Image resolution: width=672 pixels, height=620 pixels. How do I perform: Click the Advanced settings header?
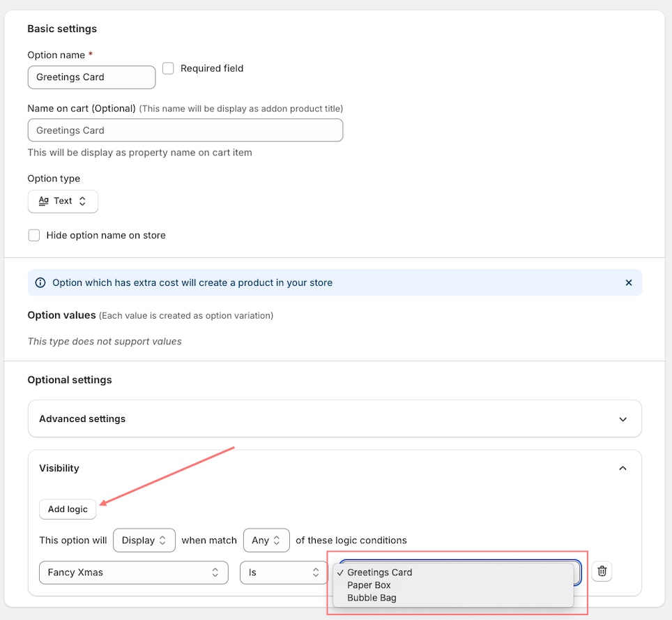(x=335, y=419)
